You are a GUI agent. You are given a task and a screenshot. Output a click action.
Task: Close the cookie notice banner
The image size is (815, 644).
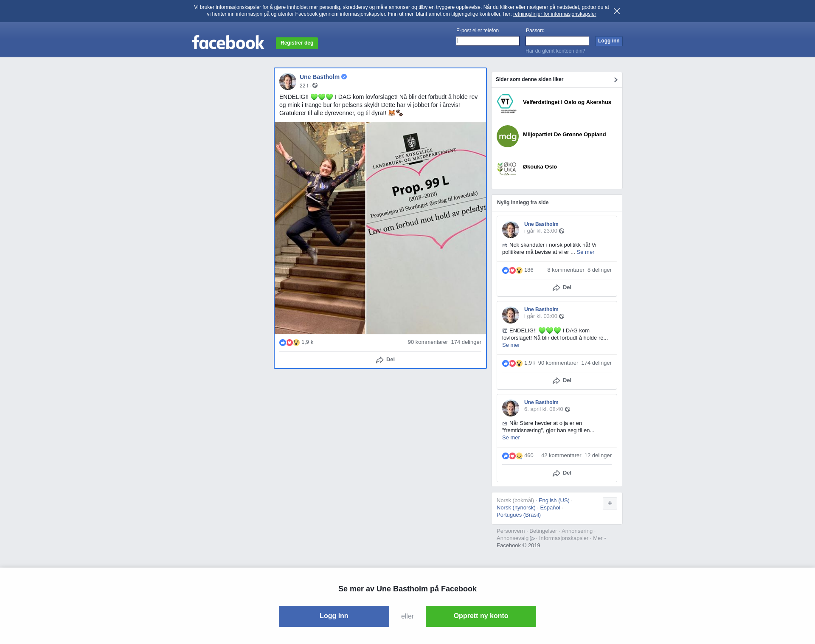(x=617, y=11)
